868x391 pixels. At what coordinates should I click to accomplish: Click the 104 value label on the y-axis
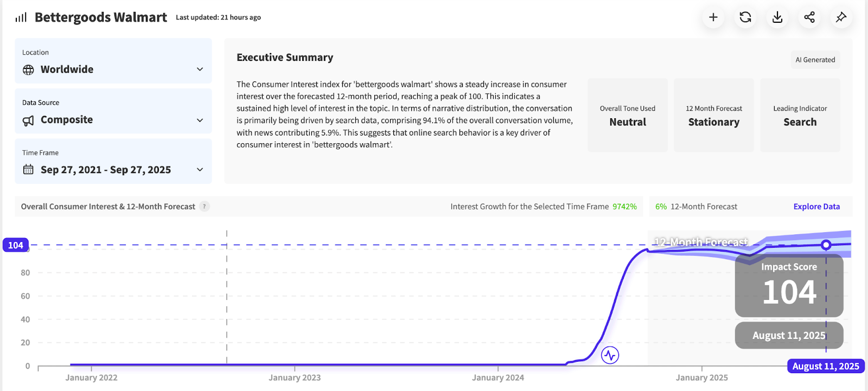[x=16, y=245]
